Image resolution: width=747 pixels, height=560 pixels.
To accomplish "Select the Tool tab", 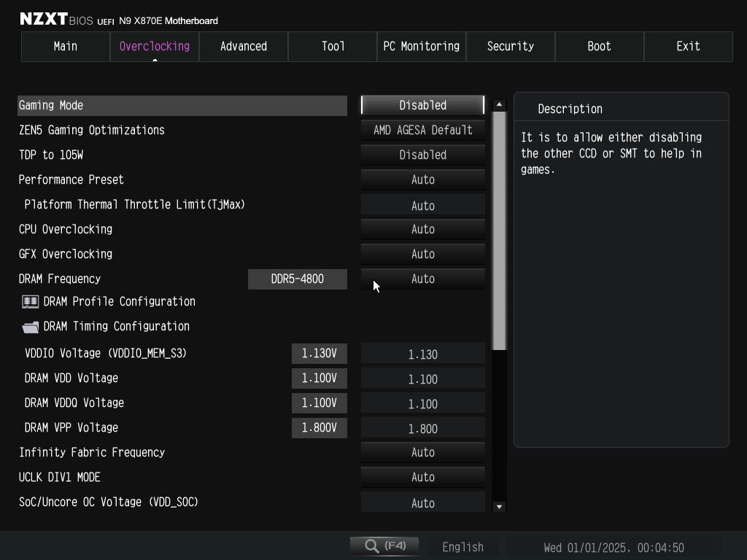I will (332, 46).
